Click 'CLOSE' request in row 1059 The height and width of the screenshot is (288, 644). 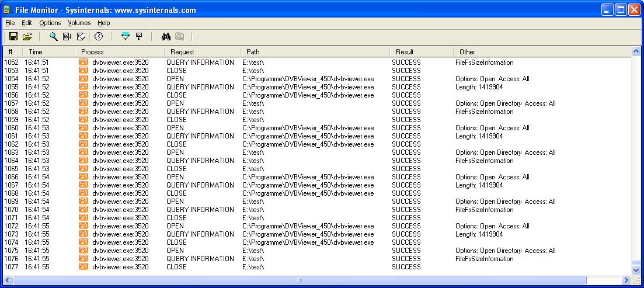[x=176, y=120]
